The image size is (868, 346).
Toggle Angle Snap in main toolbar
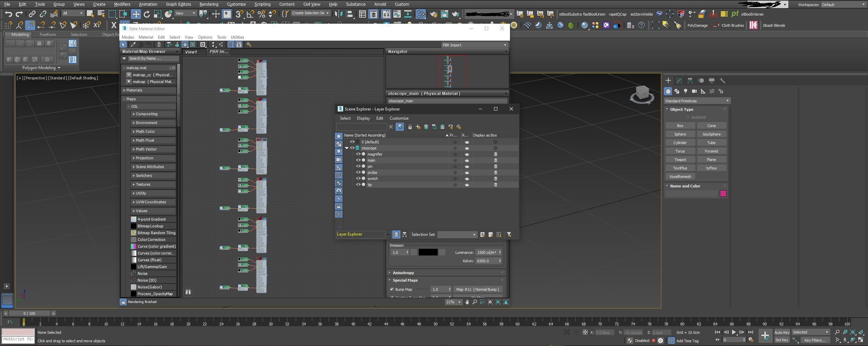pyautogui.click(x=250, y=14)
